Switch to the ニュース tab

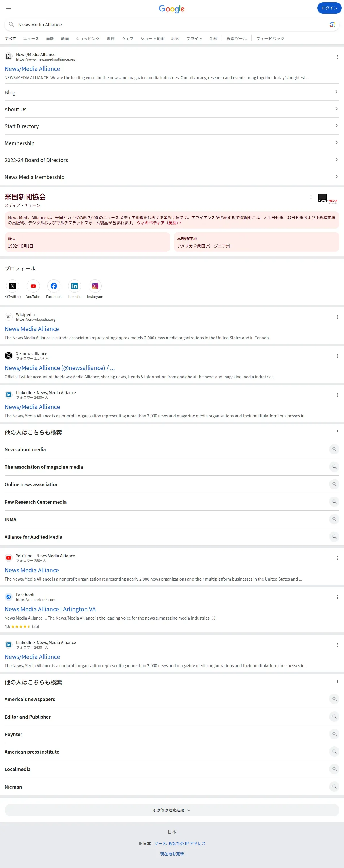31,39
